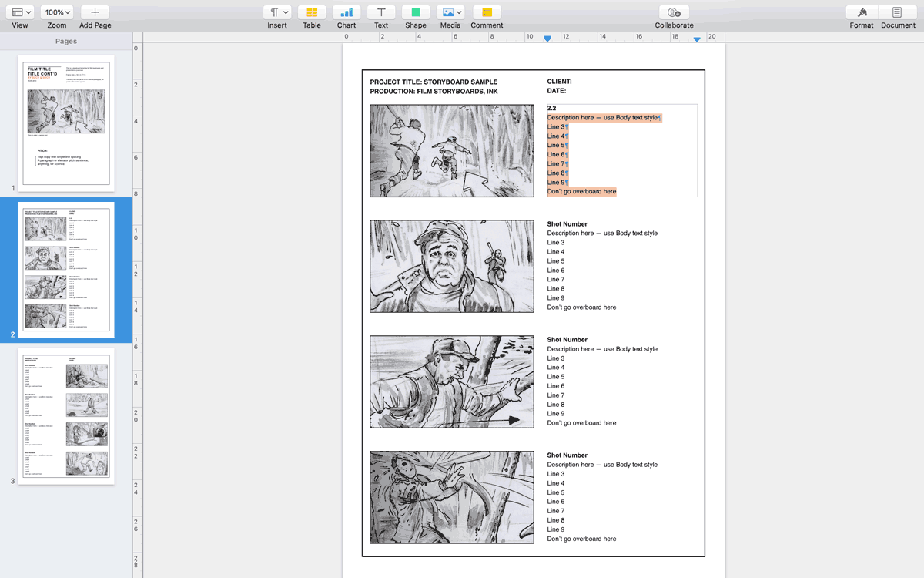Click highlighted 'Description here' line in first block
The image size is (924, 578).
tap(604, 118)
